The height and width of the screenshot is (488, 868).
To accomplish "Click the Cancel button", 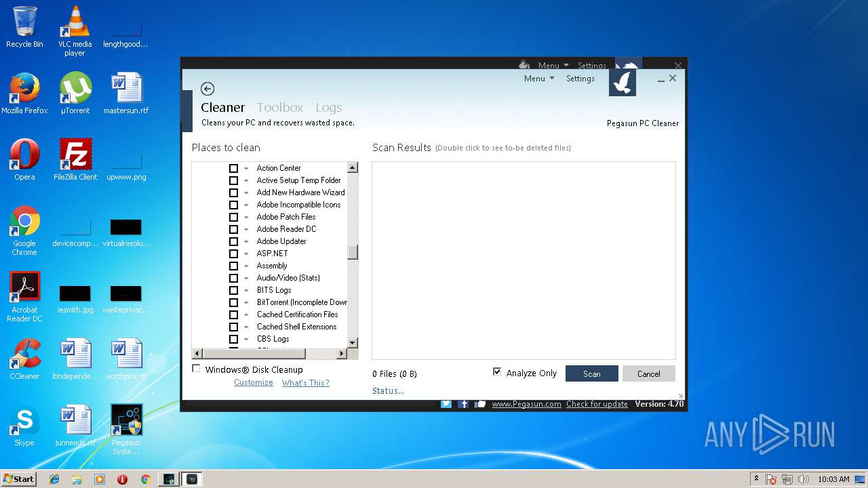I will point(649,373).
